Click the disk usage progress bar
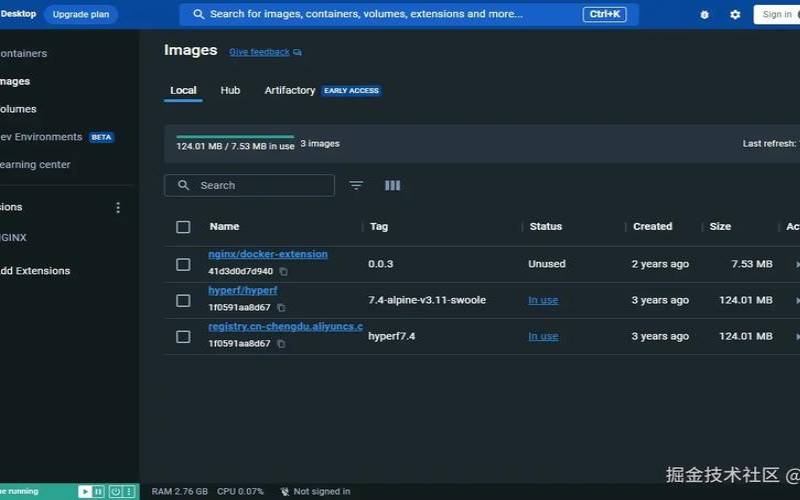 (235, 137)
